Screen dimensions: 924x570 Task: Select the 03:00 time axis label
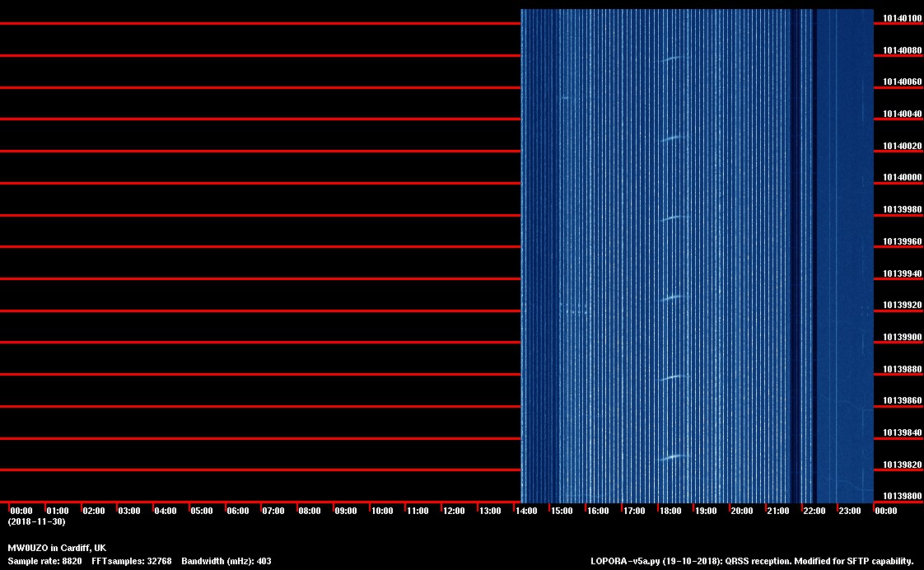(x=128, y=512)
